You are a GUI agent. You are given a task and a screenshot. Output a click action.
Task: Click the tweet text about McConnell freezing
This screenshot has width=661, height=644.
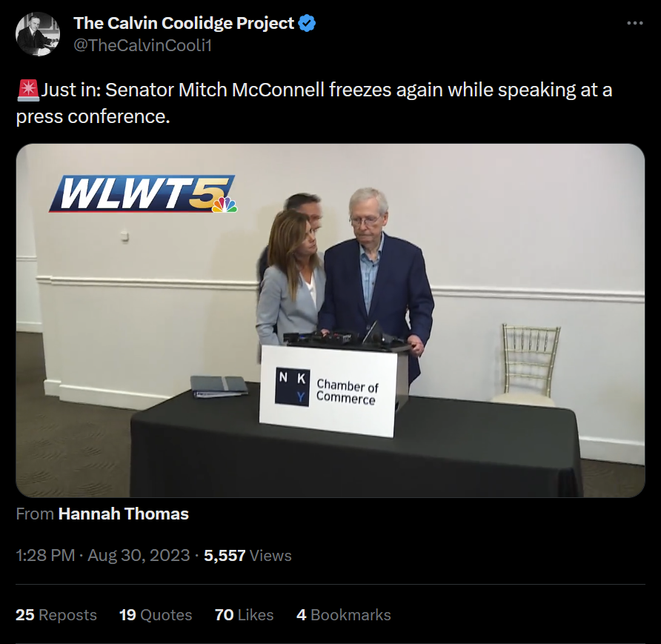coord(314,103)
